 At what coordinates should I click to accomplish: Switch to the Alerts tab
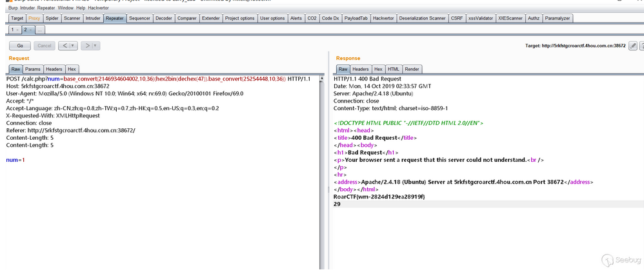tap(296, 18)
